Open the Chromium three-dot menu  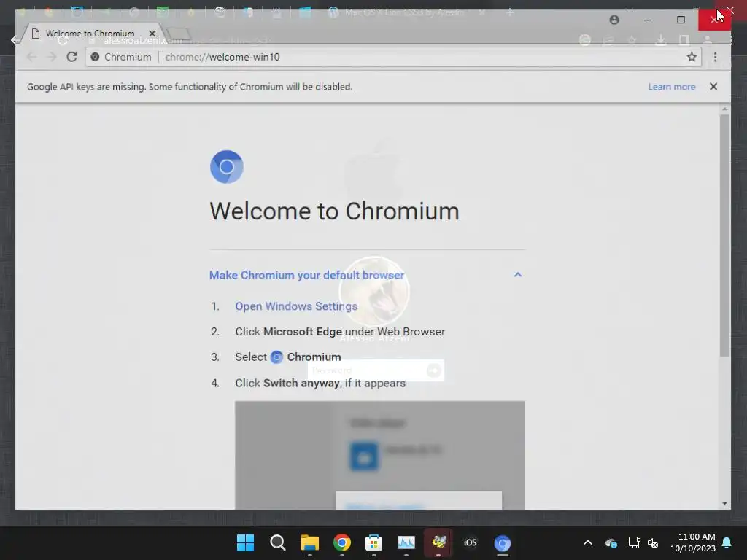(x=715, y=57)
